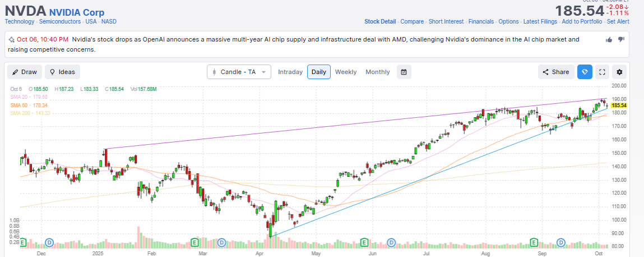Viewport: 644px width, 257px height.
Task: Click the SMA 20 legend label
Action: tap(29, 97)
